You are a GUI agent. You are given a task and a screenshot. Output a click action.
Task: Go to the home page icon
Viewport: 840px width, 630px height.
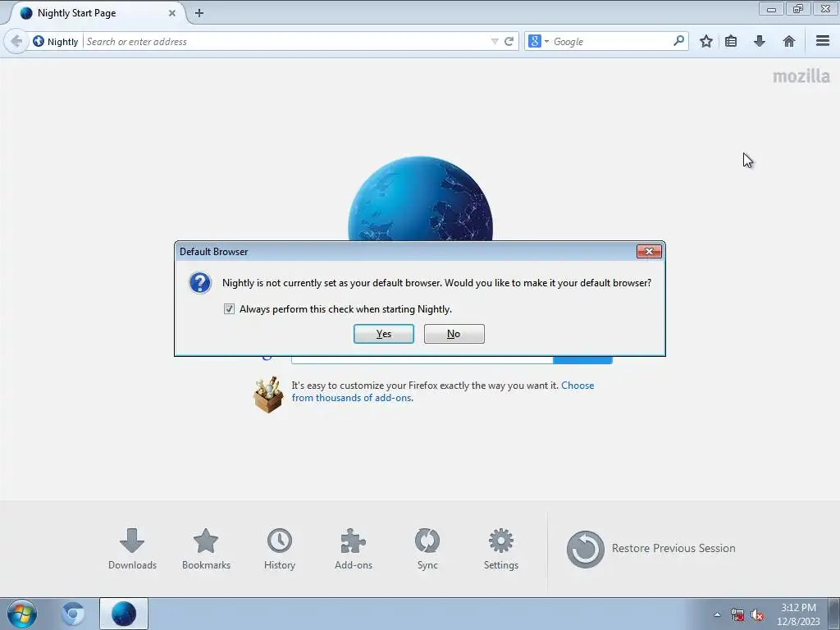(x=788, y=41)
